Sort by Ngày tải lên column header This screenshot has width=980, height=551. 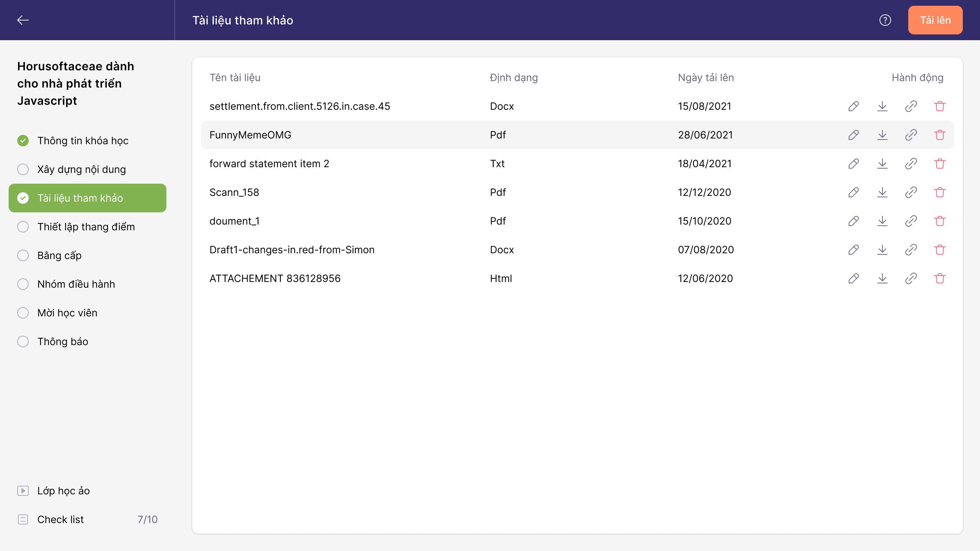706,77
